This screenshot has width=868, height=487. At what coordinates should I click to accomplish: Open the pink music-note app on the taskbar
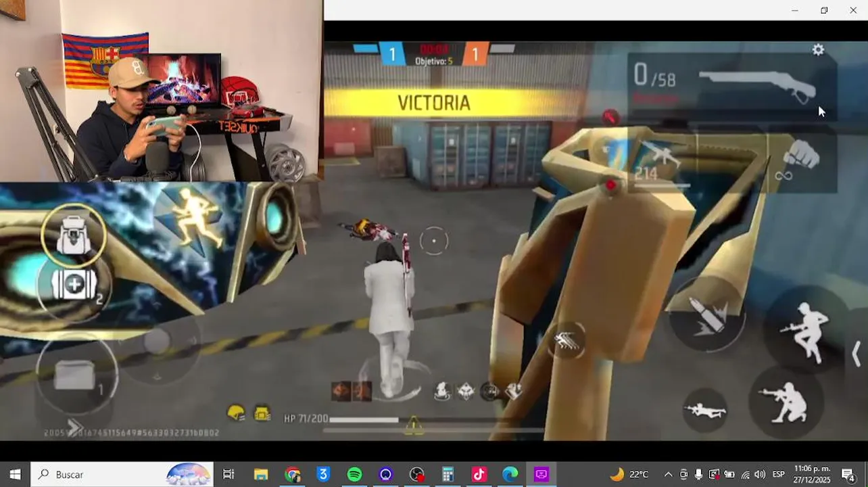pos(479,474)
